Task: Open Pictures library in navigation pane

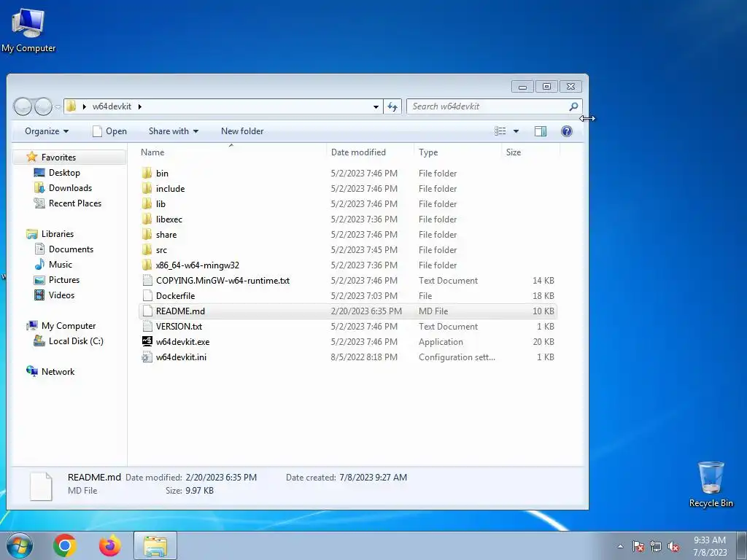Action: tap(64, 279)
